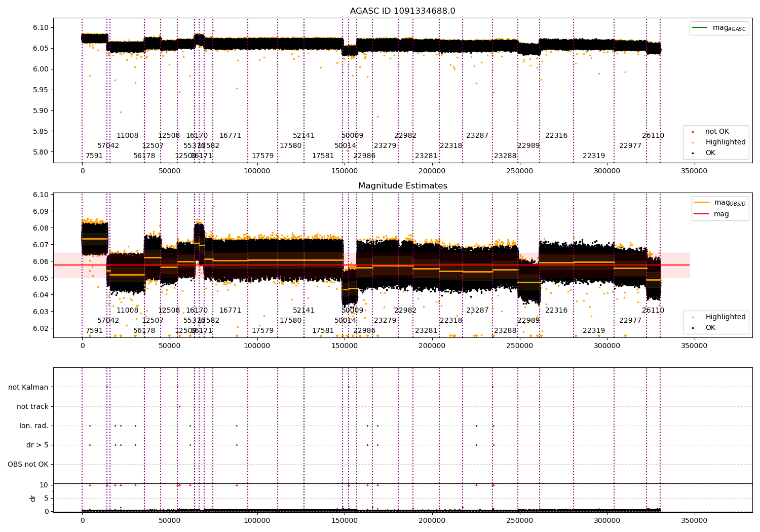Click the 100000 x-tick of the middle panel

click(x=257, y=346)
